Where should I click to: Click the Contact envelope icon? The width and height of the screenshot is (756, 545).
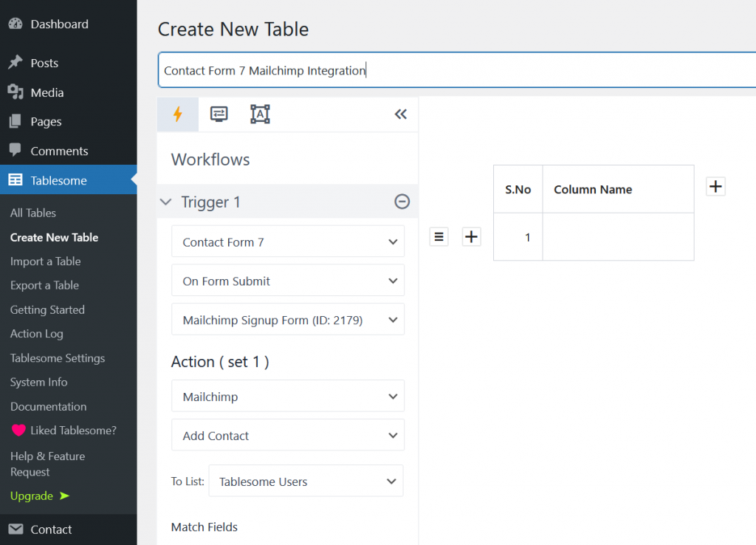click(x=16, y=529)
